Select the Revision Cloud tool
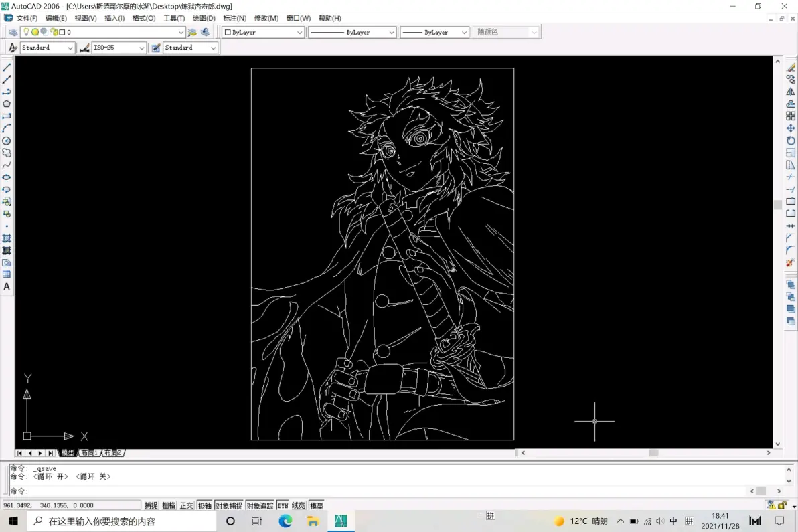The height and width of the screenshot is (532, 798). tap(7, 153)
